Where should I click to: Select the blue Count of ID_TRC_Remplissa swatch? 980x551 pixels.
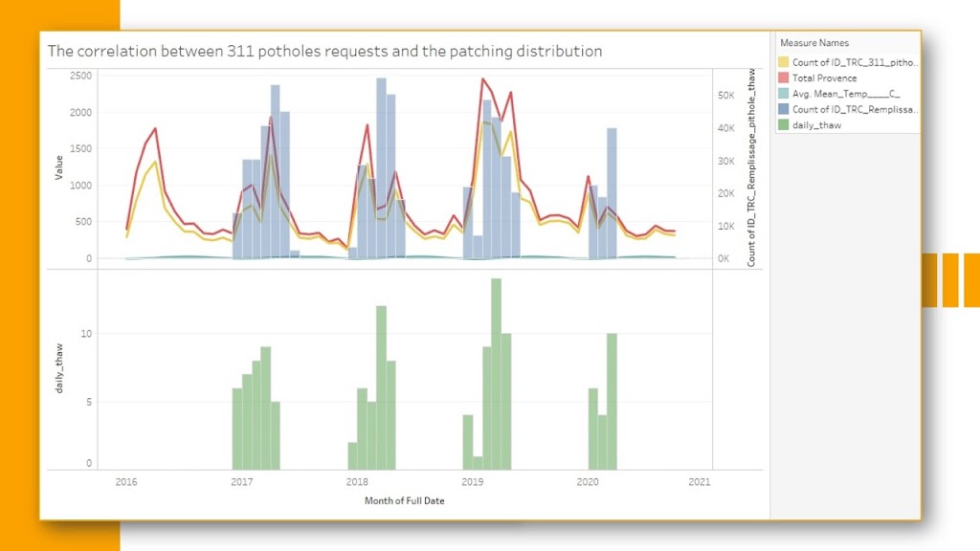(x=783, y=109)
